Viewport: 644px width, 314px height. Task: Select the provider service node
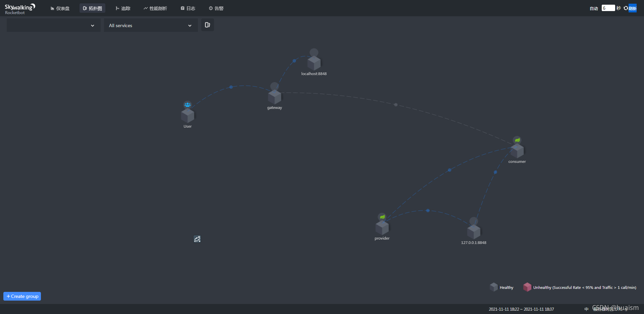pyautogui.click(x=382, y=228)
